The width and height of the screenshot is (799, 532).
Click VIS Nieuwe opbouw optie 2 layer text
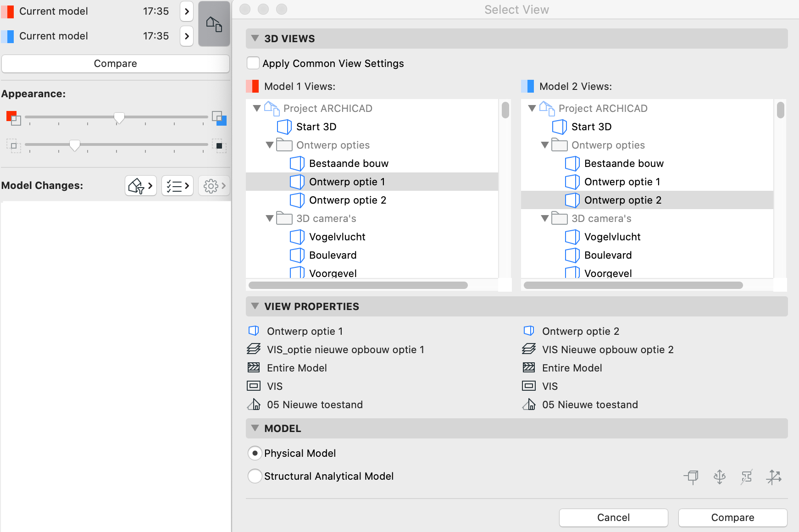[x=608, y=349]
